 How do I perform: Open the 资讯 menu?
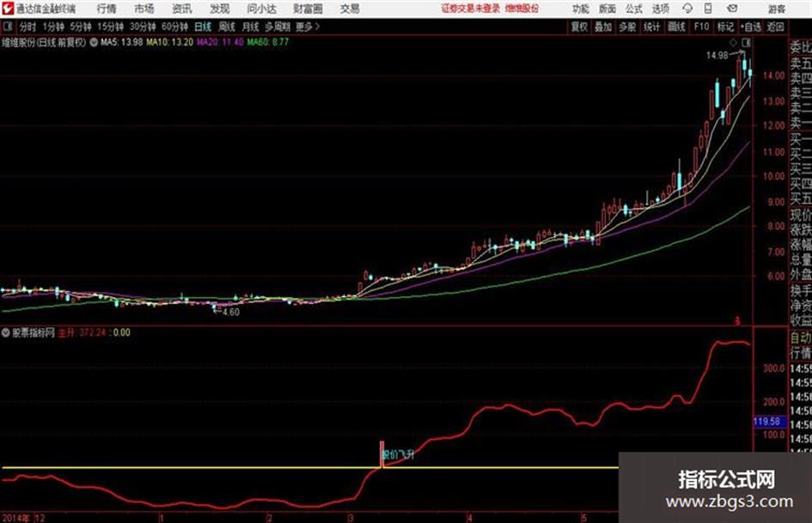pos(182,9)
